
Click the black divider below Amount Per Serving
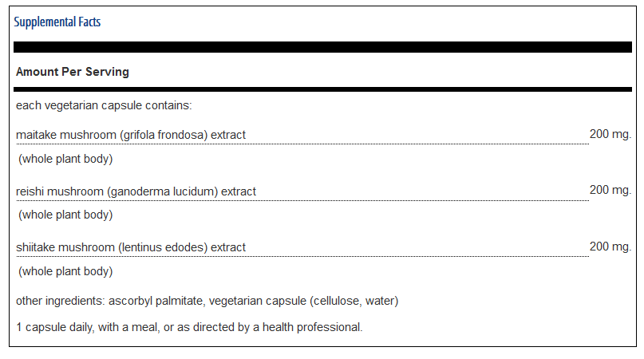coord(322,89)
